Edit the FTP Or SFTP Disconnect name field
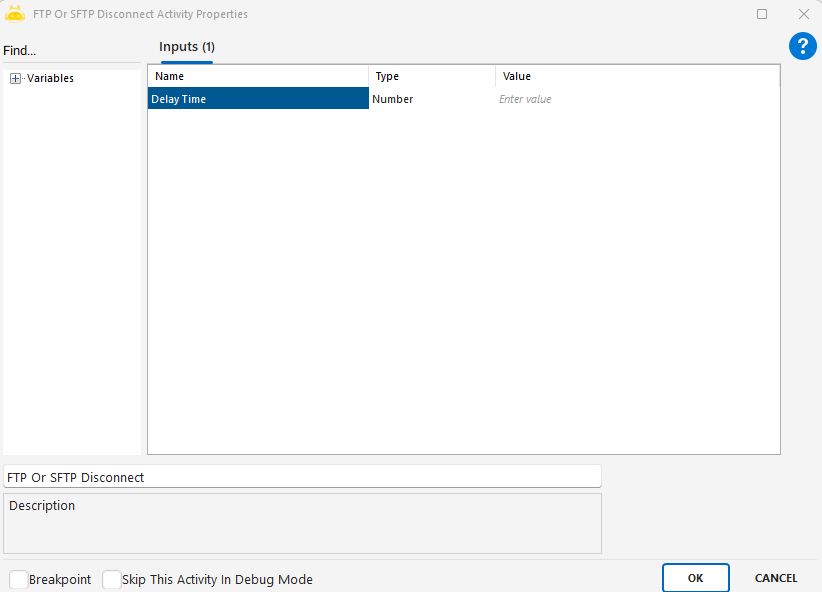The image size is (822, 592). tap(302, 477)
